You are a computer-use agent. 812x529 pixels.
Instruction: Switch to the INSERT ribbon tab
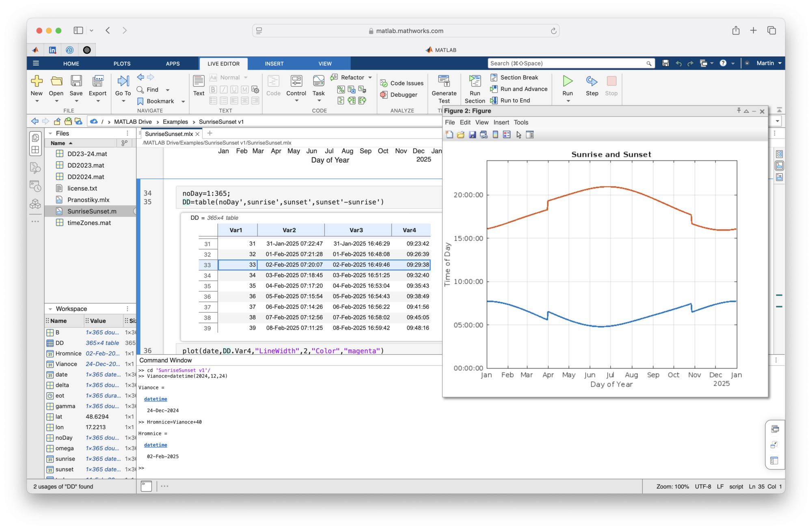[x=274, y=64]
